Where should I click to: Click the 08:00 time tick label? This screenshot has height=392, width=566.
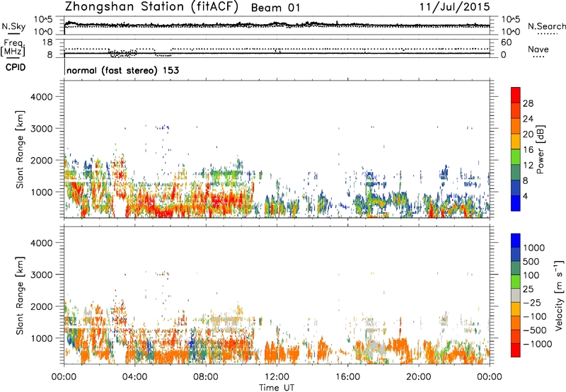tap(206, 377)
